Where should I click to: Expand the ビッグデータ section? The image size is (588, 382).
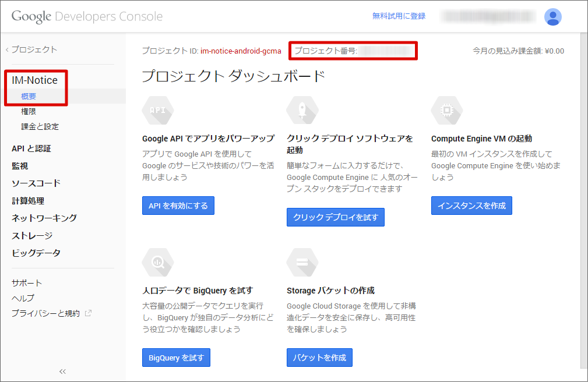coord(36,253)
